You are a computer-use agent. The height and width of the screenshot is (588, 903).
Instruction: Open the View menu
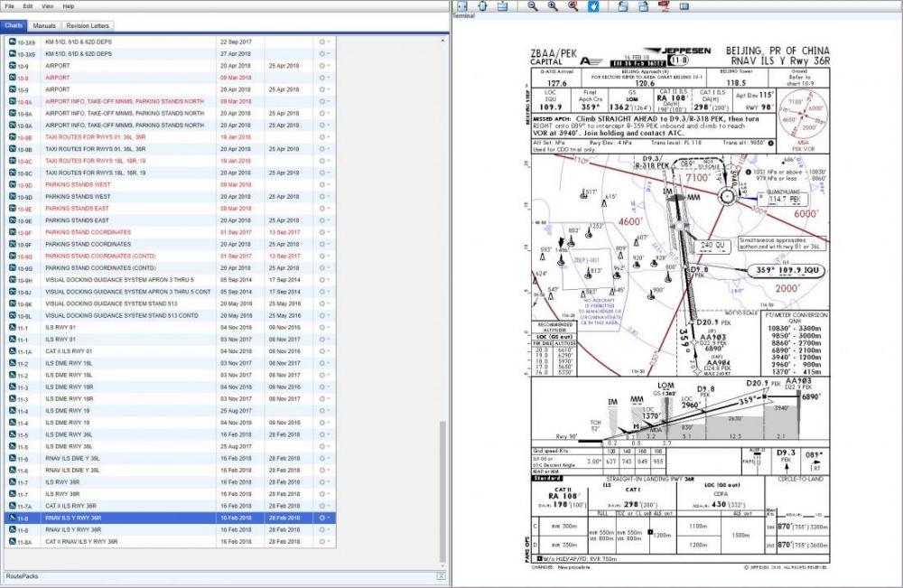[48, 6]
